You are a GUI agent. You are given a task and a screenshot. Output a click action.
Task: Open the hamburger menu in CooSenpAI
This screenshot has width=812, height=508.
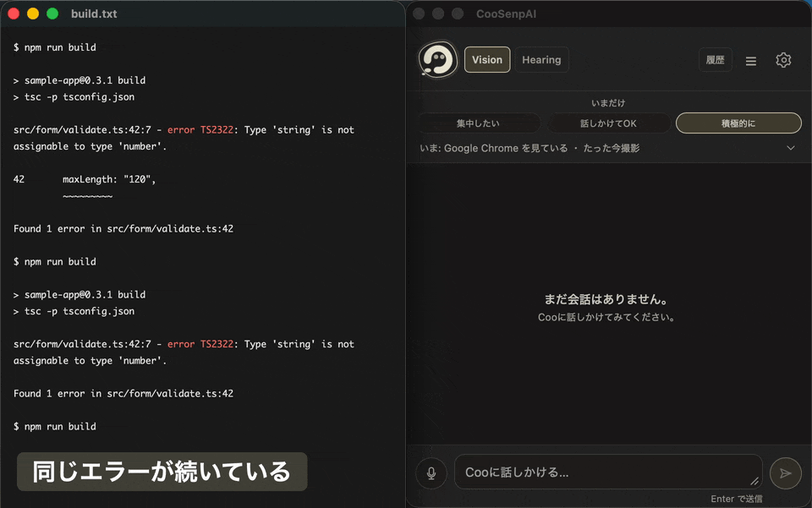coord(751,61)
